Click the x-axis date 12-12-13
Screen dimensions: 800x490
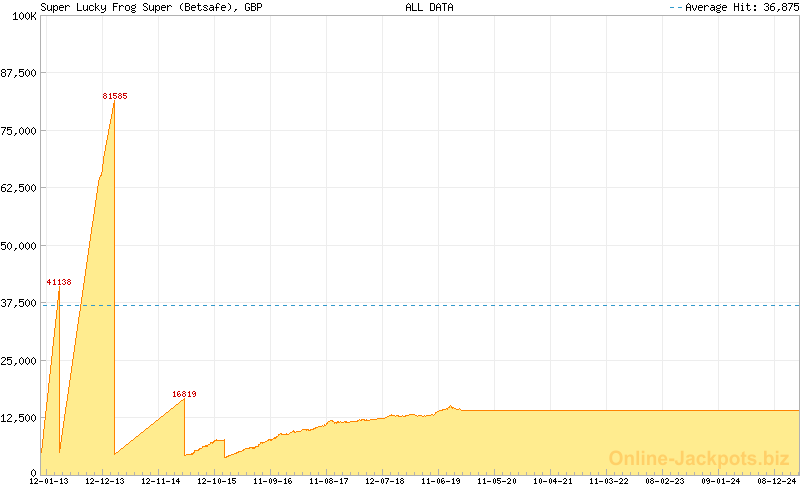[105, 481]
